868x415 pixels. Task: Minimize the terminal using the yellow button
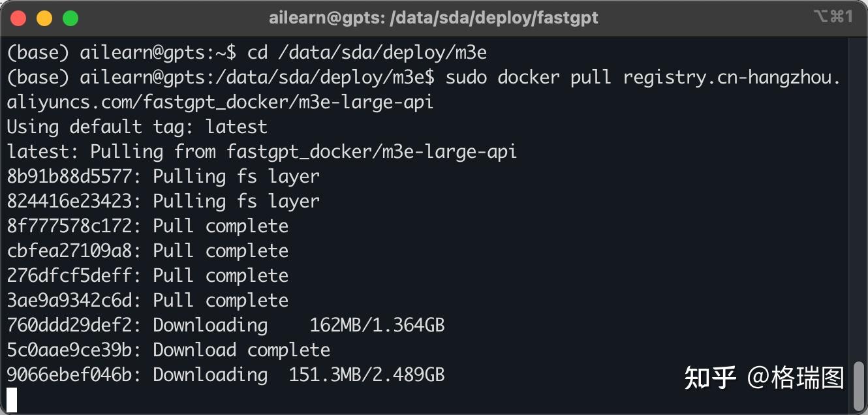44,18
